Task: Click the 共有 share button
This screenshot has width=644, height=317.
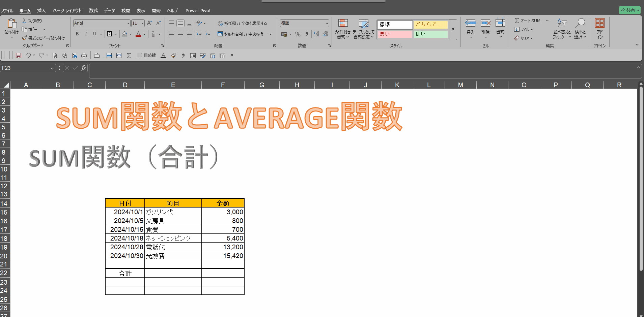Action: point(629,10)
